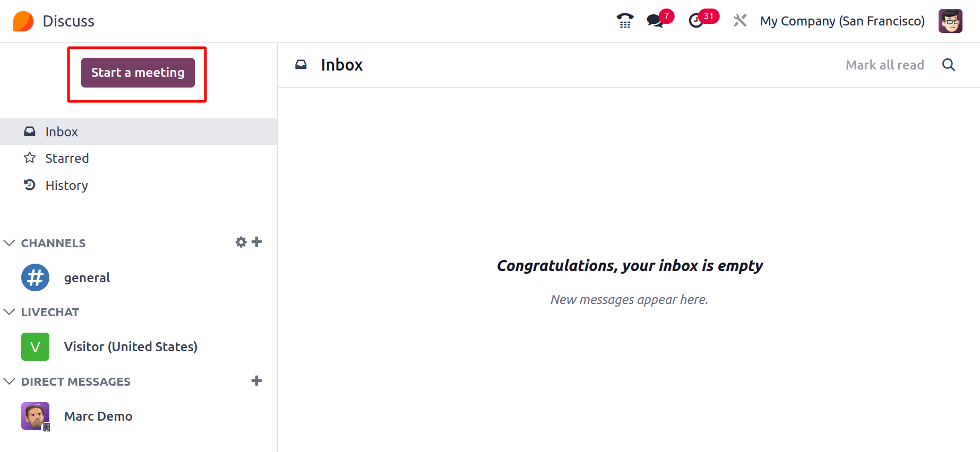Viewport: 980px width, 452px height.
Task: Collapse the Direct Messages category
Action: pyautogui.click(x=10, y=381)
